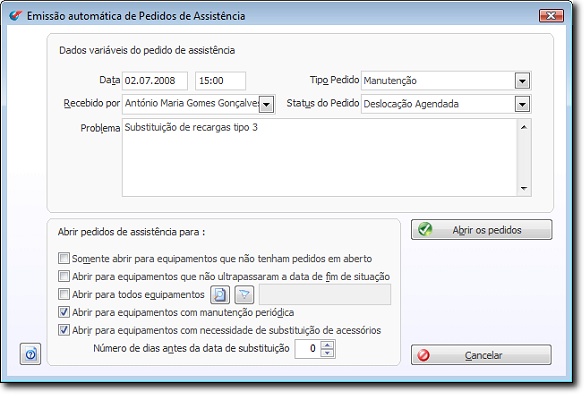Uncheck Abrir para equipamentos com manutenção periódica
This screenshot has height=400, width=584.
pos(64,312)
